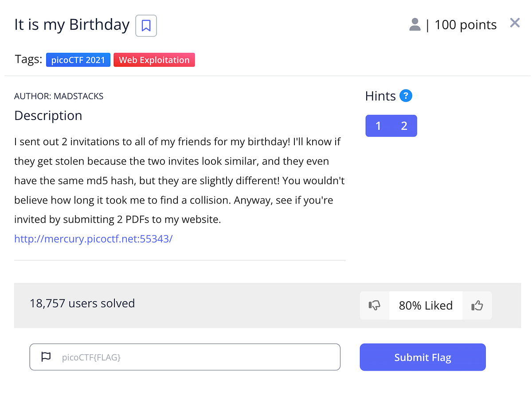
Task: Select the AUTHOR: MADSTACKS text
Action: [x=59, y=96]
